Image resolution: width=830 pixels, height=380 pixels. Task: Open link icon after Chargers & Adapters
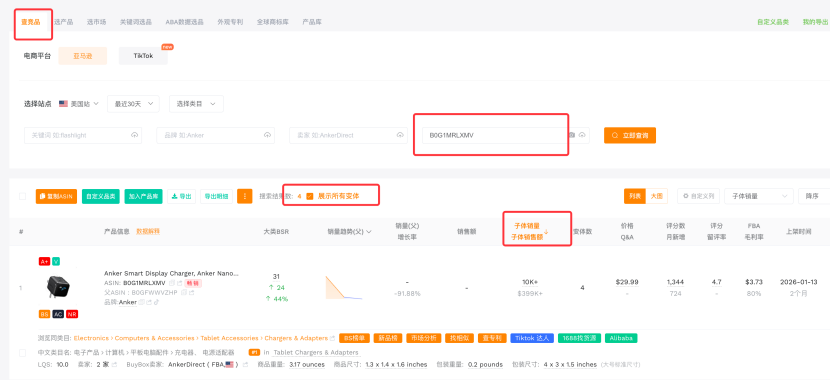pyautogui.click(x=332, y=338)
